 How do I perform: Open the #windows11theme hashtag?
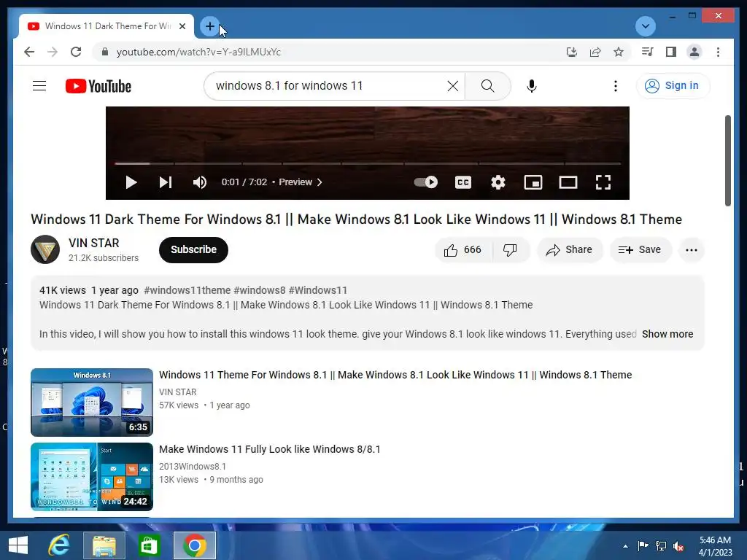pyautogui.click(x=187, y=290)
